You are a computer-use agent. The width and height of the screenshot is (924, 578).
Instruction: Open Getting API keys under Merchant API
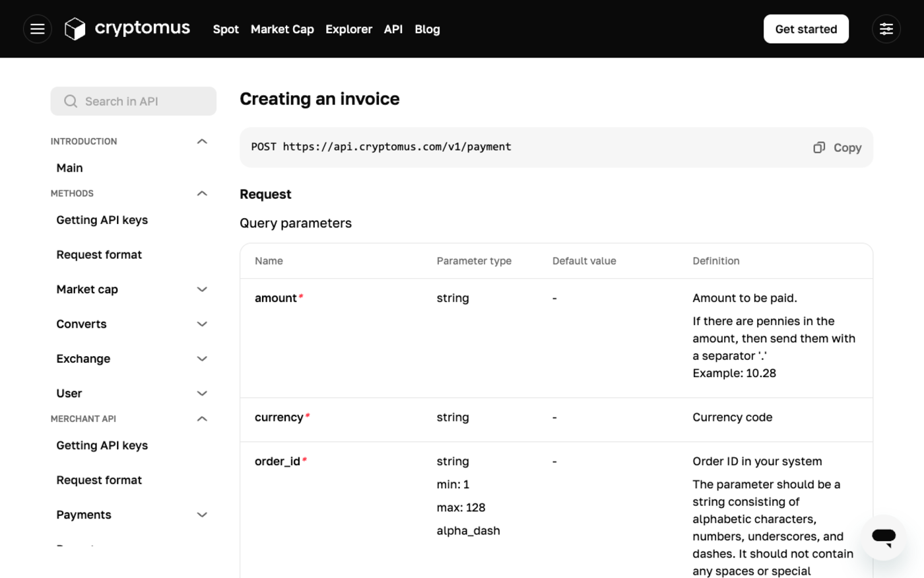pos(102,445)
